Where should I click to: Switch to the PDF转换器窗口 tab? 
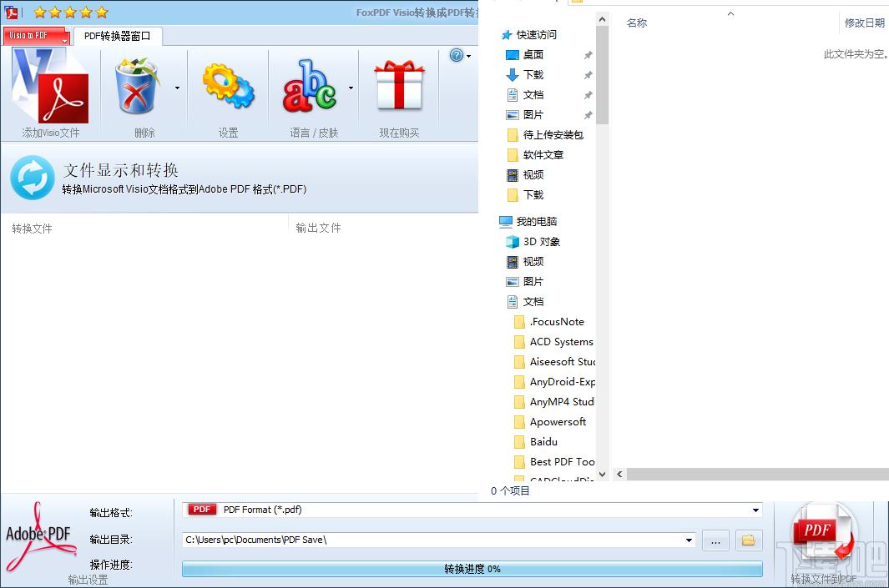tap(118, 36)
